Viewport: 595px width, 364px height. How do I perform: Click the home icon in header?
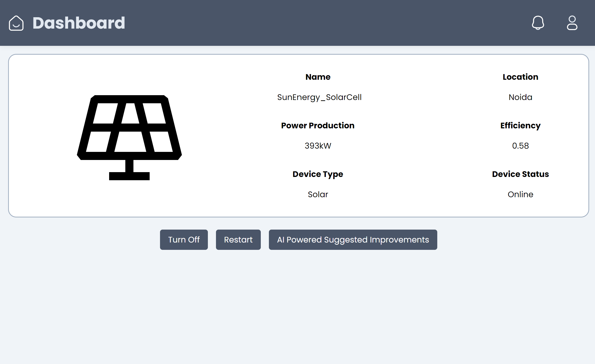tap(16, 23)
